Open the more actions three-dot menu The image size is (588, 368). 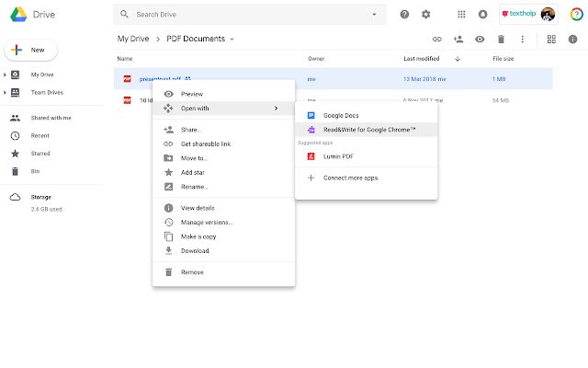tap(523, 39)
